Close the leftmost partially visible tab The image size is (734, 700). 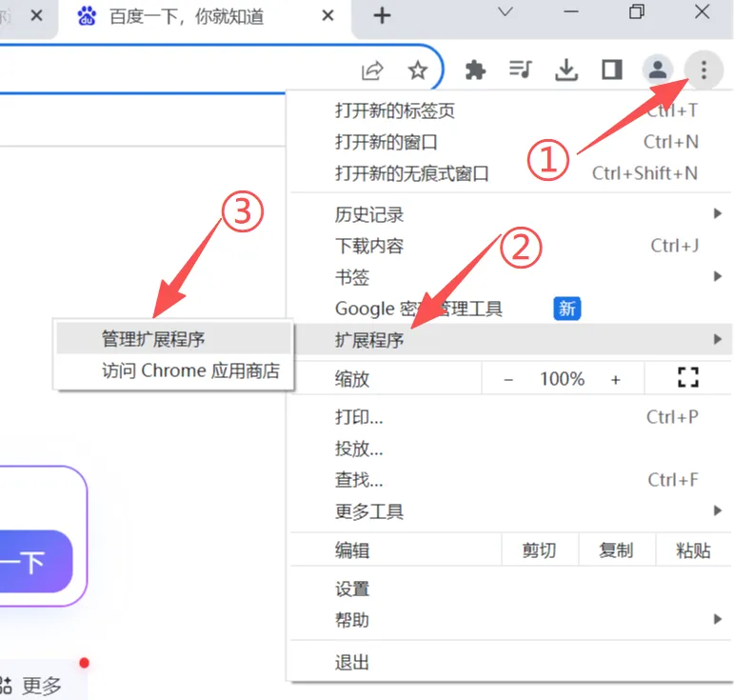coord(36,16)
